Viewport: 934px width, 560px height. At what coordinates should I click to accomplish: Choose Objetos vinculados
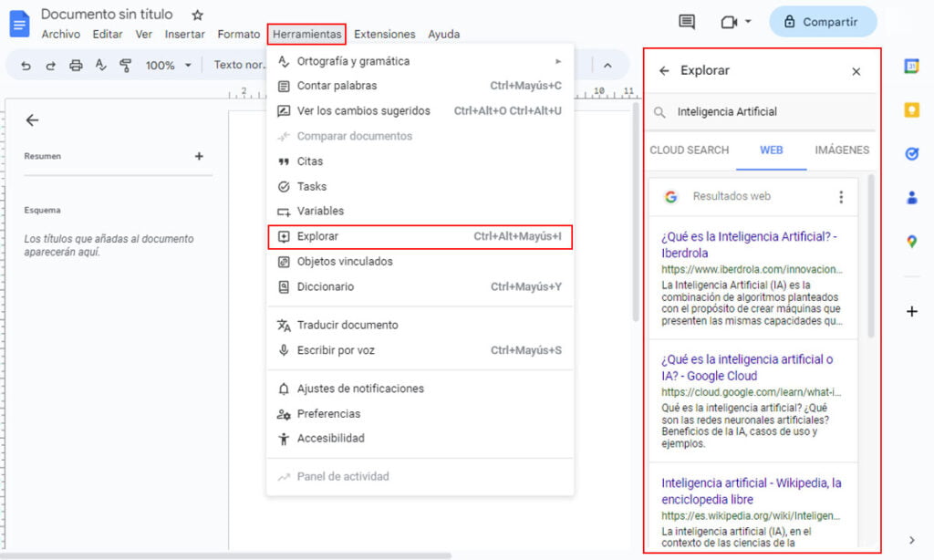[x=420, y=262]
